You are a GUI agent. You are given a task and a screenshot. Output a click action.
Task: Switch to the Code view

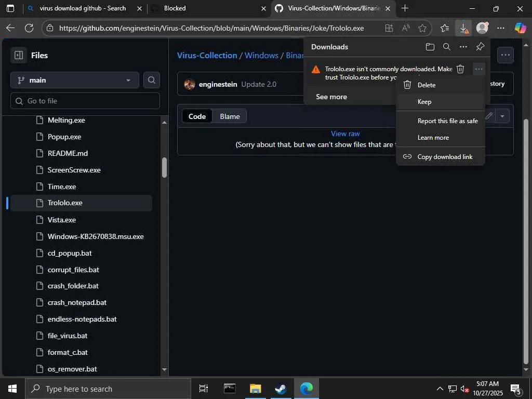(x=197, y=116)
